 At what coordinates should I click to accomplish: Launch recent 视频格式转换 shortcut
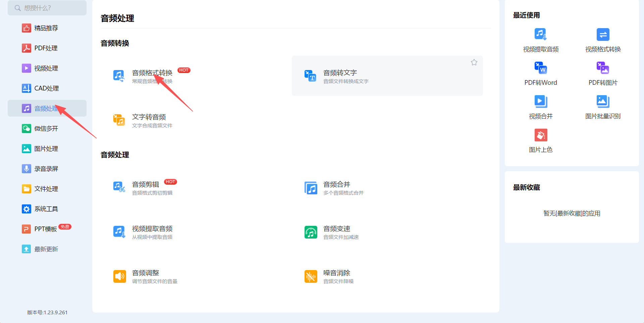(603, 40)
